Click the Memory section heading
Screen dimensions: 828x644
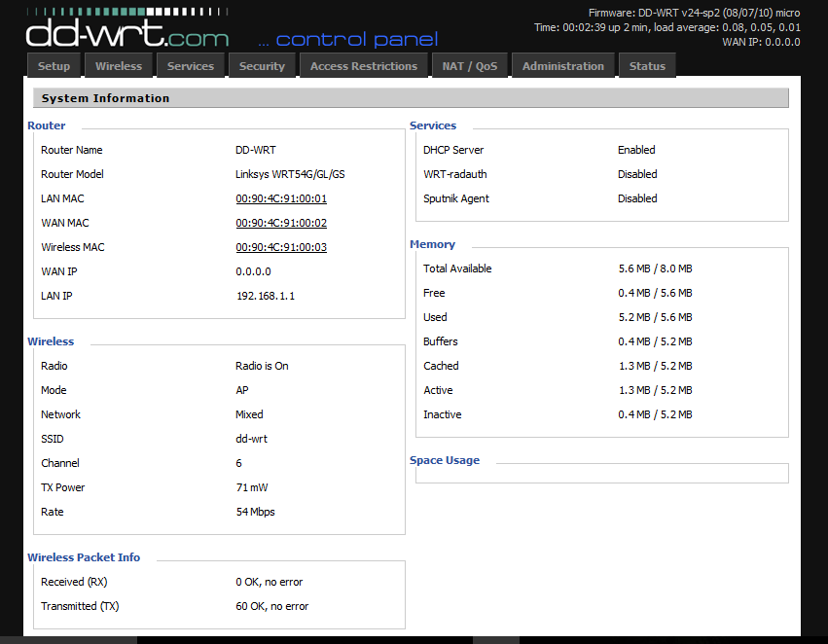point(432,244)
